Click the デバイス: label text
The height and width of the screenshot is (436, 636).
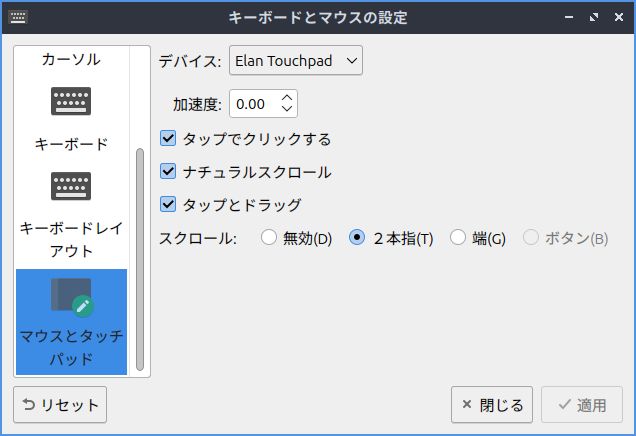(x=190, y=61)
